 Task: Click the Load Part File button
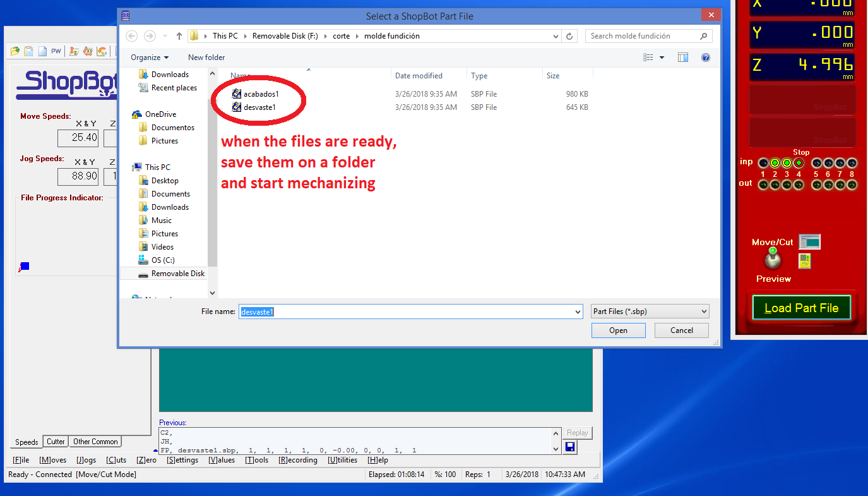802,308
